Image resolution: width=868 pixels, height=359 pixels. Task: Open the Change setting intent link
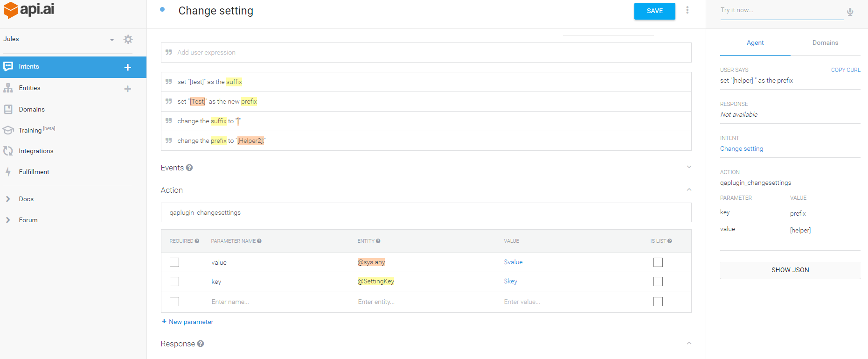pos(742,148)
